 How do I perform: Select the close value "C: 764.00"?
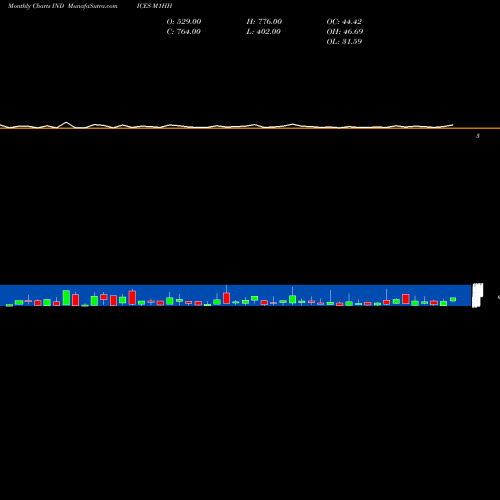click(184, 32)
